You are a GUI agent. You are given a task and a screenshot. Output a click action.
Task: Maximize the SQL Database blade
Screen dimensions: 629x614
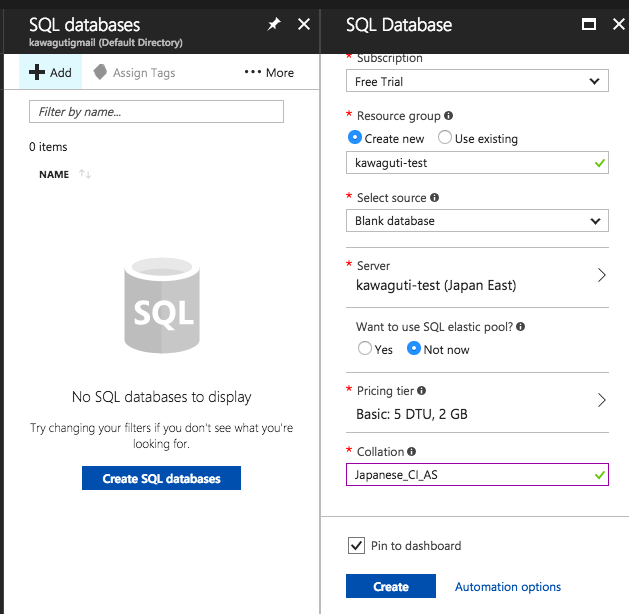589,25
